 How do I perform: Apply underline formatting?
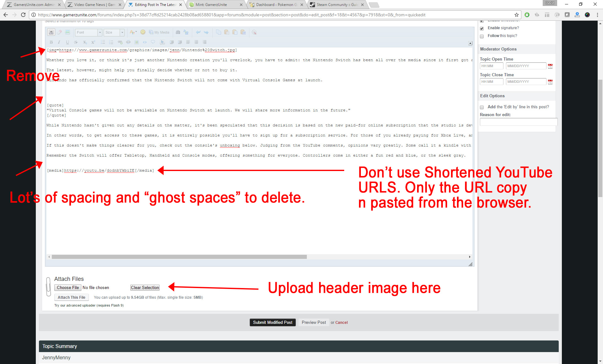coord(67,42)
